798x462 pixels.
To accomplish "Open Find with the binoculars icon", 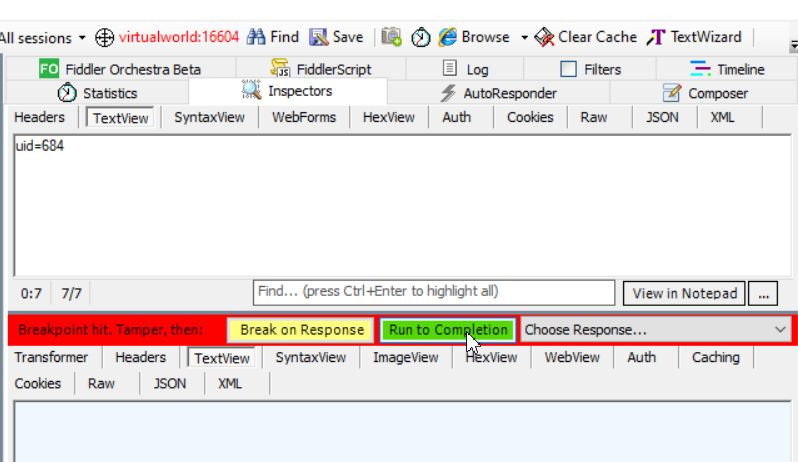I will (256, 37).
